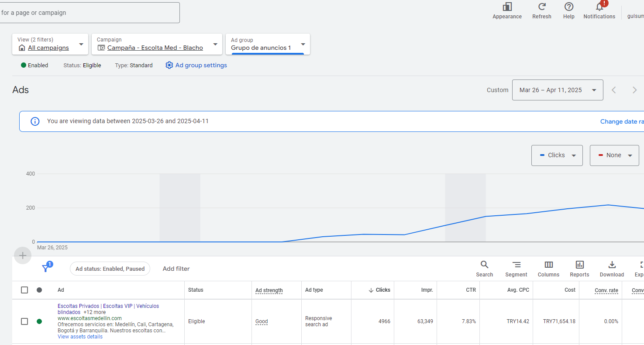Click the green status dot of Escoltas ad
The width and height of the screenshot is (644, 345).
pyautogui.click(x=39, y=321)
